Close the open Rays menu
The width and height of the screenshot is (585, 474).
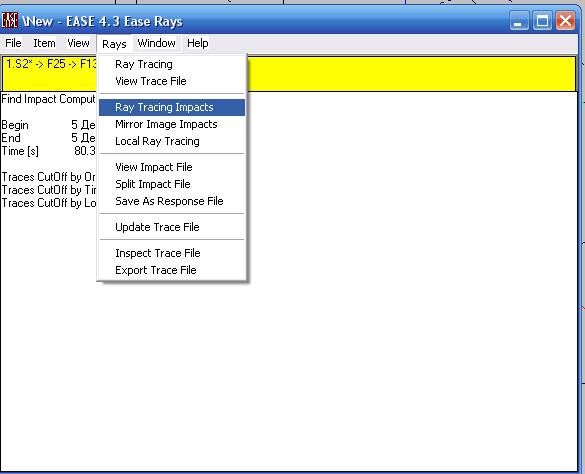(114, 44)
